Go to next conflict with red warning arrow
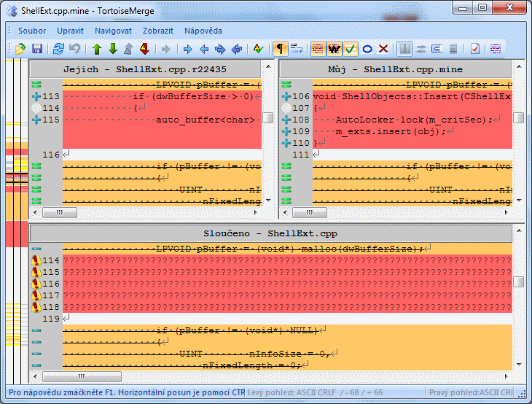This screenshot has width=532, height=404. (x=144, y=49)
